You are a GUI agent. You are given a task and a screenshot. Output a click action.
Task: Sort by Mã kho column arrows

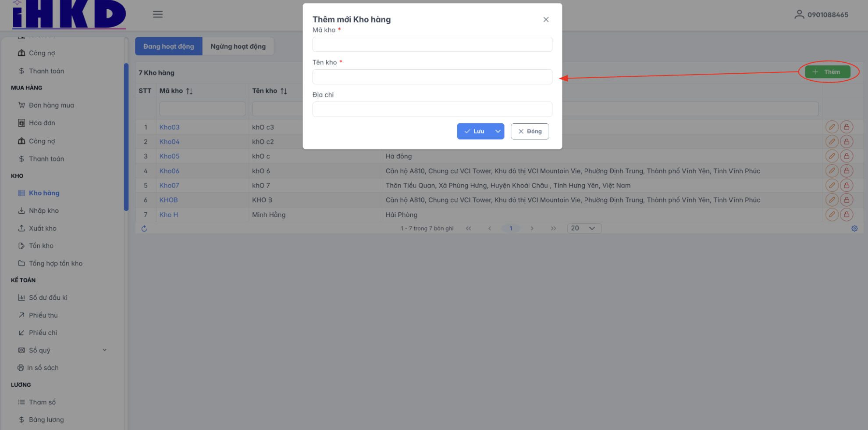(x=189, y=91)
